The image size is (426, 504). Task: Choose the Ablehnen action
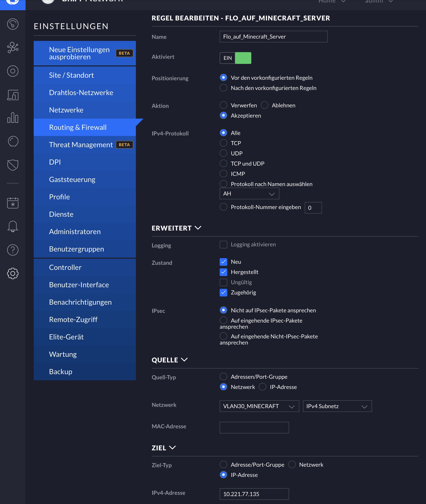click(265, 105)
